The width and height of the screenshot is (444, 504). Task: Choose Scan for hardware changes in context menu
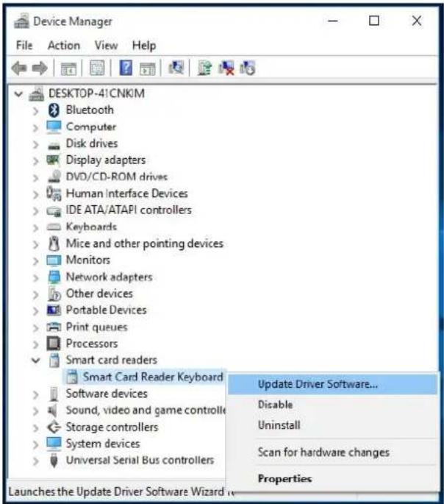tap(332, 452)
